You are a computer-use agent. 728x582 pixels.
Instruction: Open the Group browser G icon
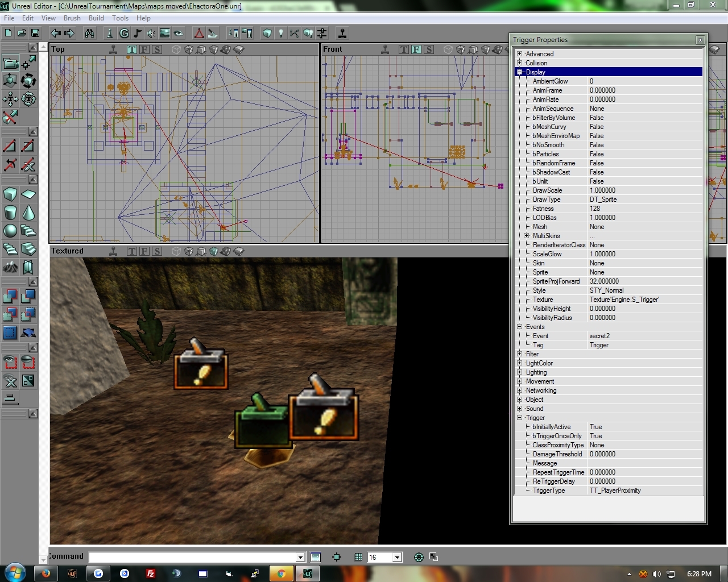[123, 33]
